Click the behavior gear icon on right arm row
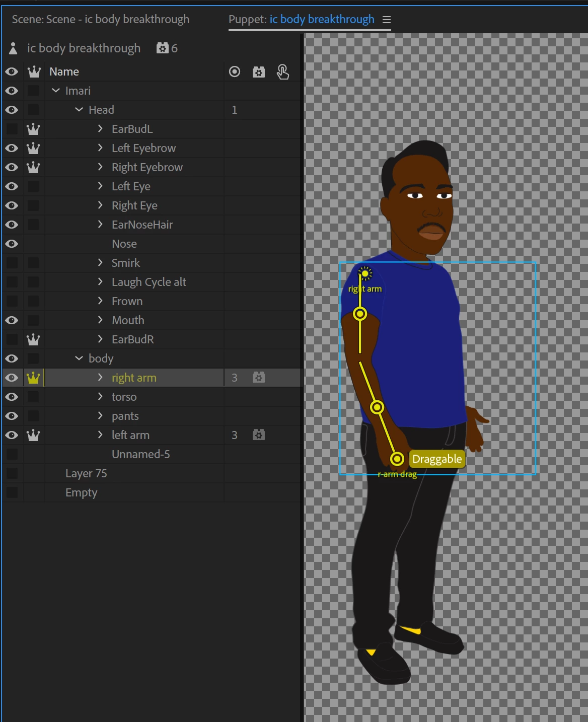 tap(259, 378)
